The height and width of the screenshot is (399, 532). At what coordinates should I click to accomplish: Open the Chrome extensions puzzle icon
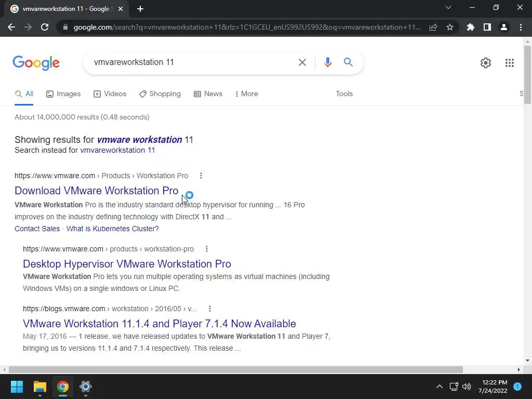point(471,27)
